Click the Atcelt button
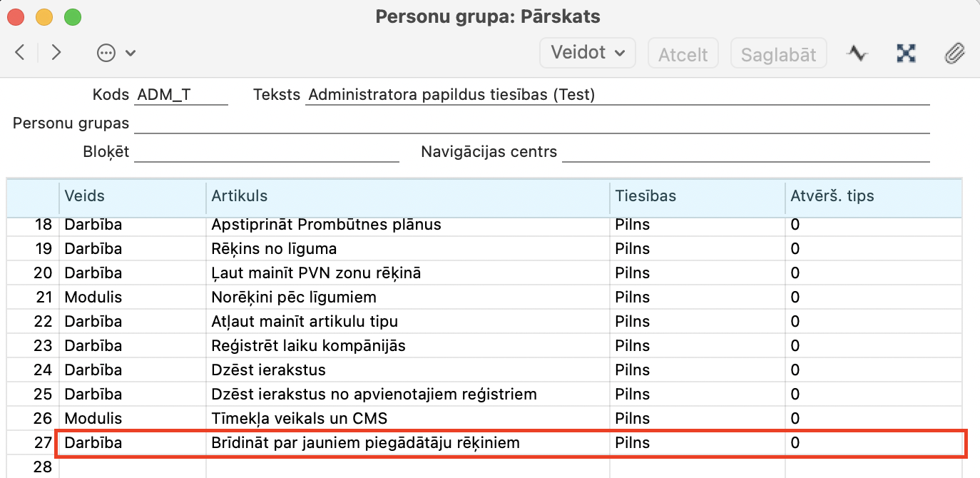This screenshot has height=478, width=980. pos(683,54)
